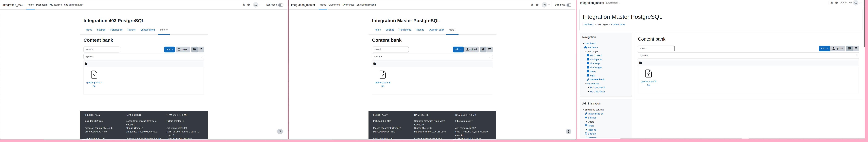
Task: Collapse Site pages node in Navigation tree
Action: [586, 52]
